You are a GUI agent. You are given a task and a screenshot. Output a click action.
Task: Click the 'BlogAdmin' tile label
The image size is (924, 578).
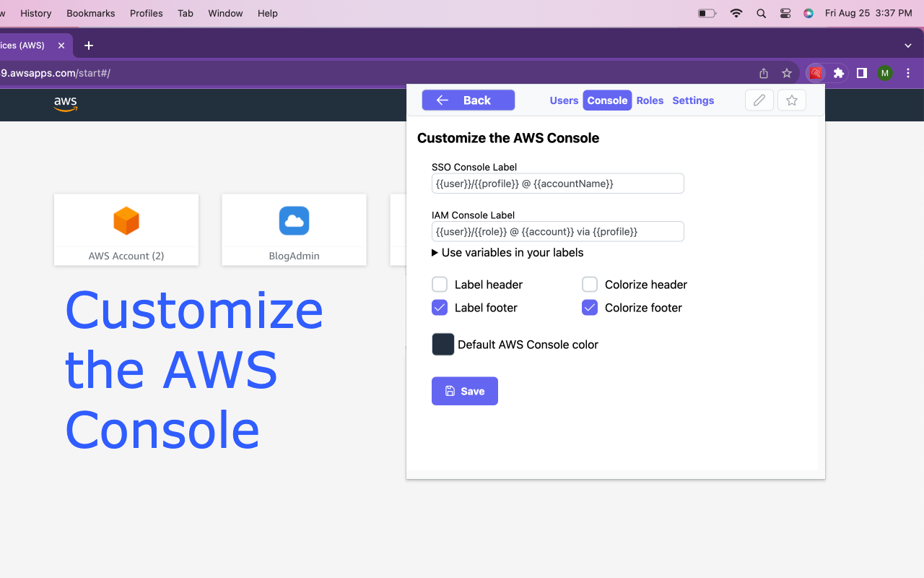pyautogui.click(x=294, y=256)
